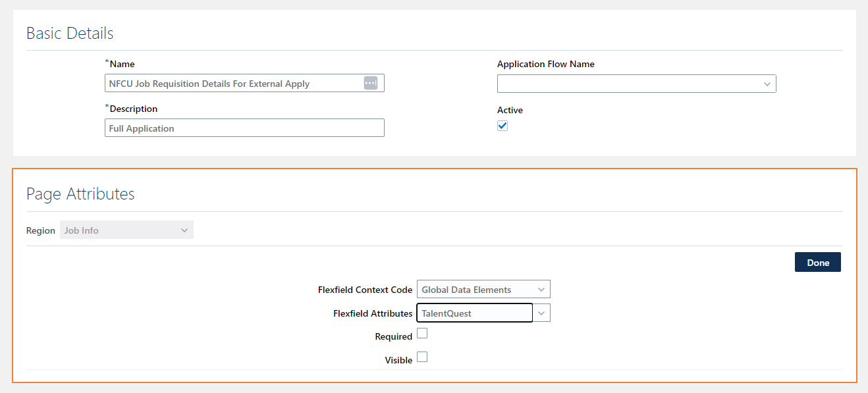Expand the Region dropdown showing Job Info
The height and width of the screenshot is (393, 868).
(184, 230)
